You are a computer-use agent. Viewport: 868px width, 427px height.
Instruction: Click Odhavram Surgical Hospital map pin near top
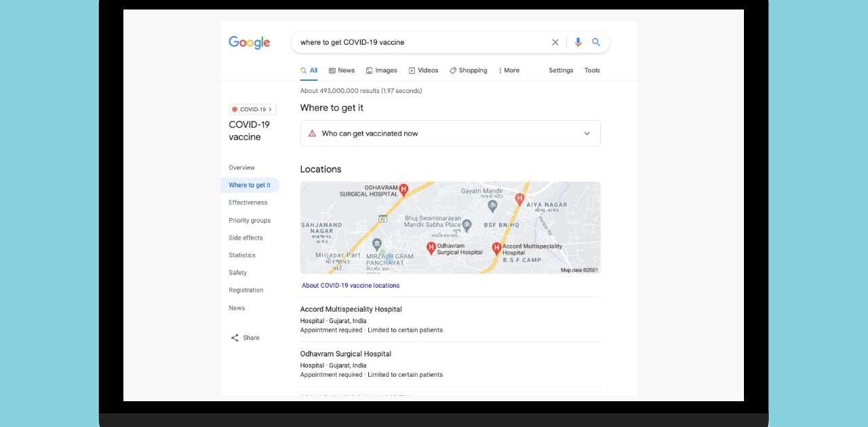tap(403, 190)
